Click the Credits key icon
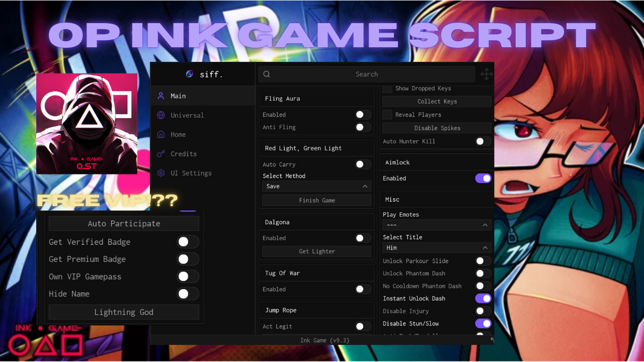Image resolution: width=644 pixels, height=362 pixels. [x=161, y=154]
